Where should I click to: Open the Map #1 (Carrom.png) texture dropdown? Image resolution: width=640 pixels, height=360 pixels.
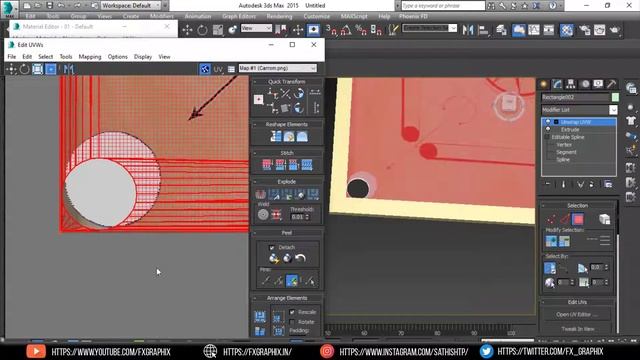(x=278, y=68)
